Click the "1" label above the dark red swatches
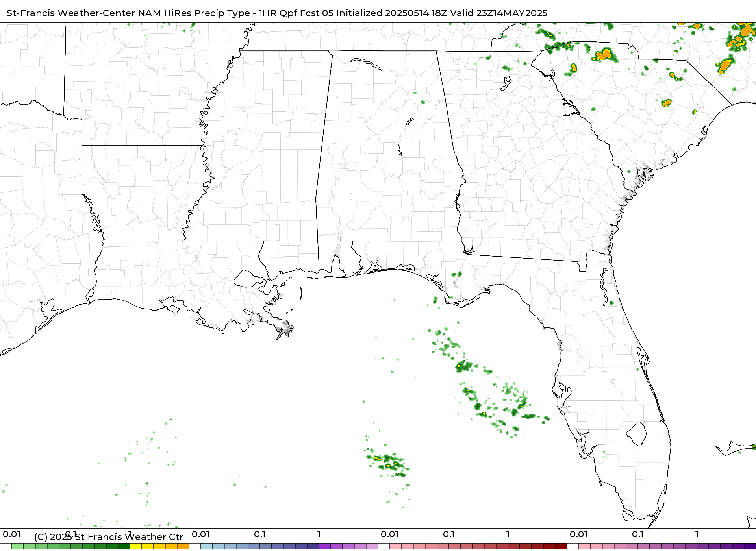 (508, 534)
